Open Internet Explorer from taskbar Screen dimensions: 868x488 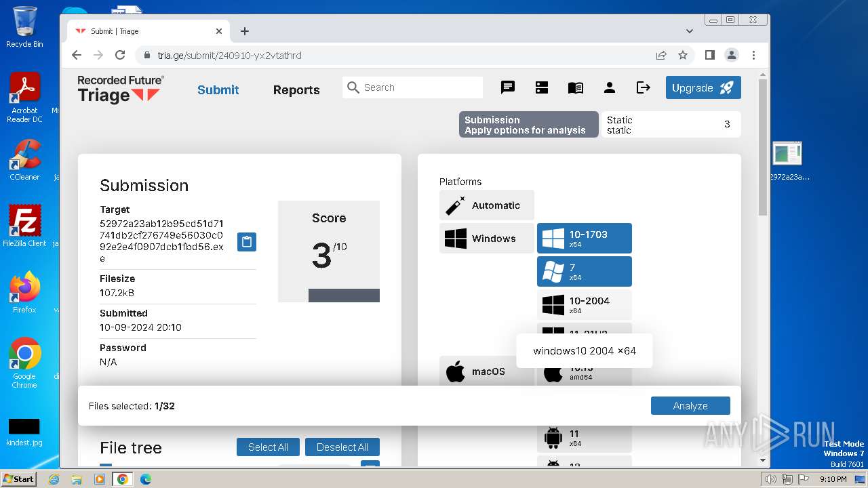(54, 479)
